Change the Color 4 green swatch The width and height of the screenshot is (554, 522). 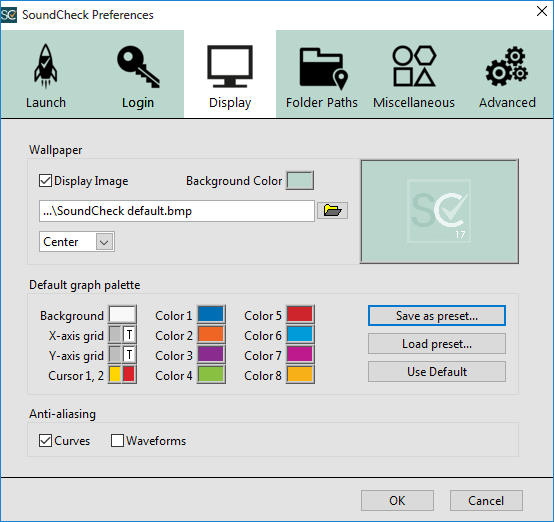(x=211, y=375)
